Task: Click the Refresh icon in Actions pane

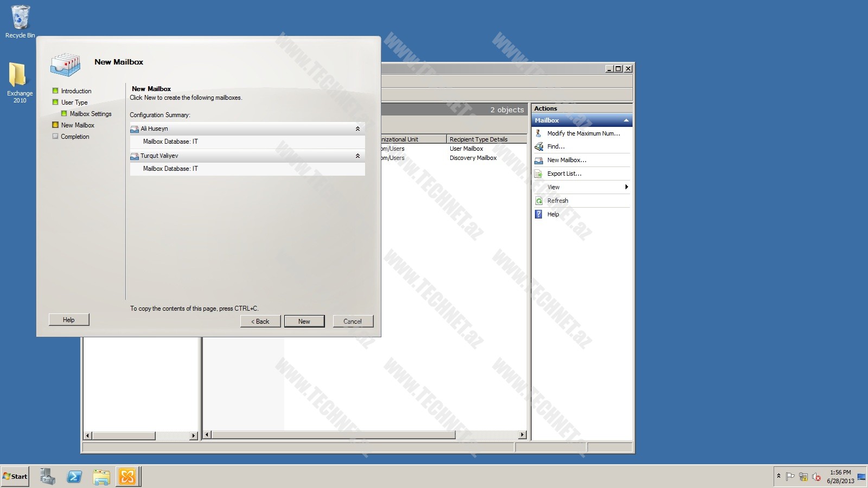Action: (539, 201)
